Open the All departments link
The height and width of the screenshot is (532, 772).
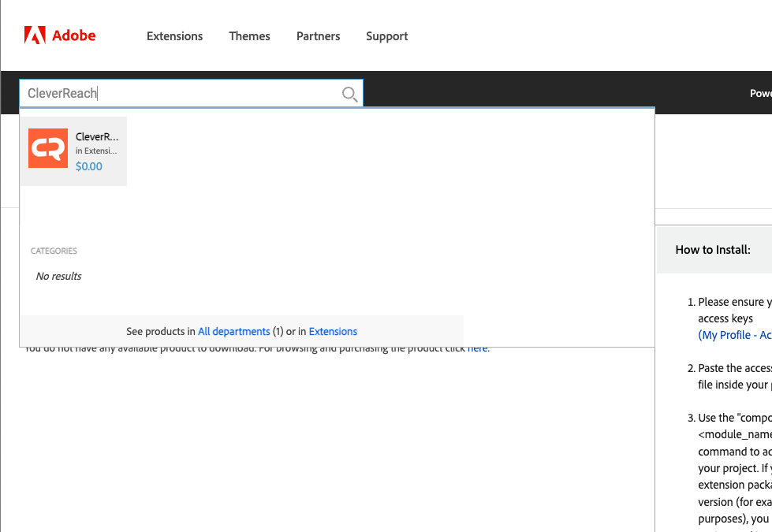point(234,331)
